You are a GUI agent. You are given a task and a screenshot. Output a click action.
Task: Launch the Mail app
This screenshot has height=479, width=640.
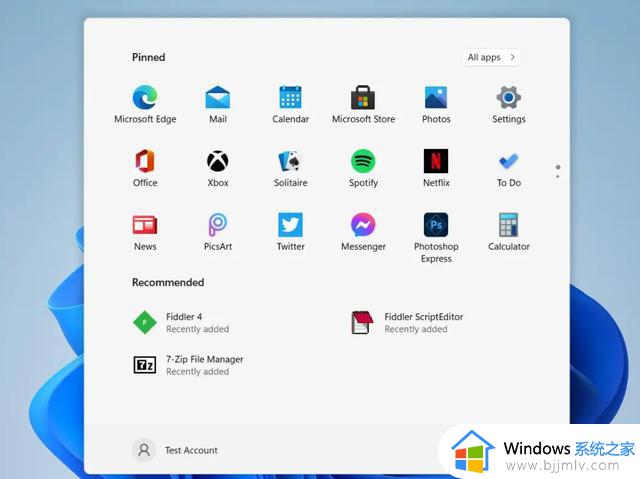[x=218, y=104]
